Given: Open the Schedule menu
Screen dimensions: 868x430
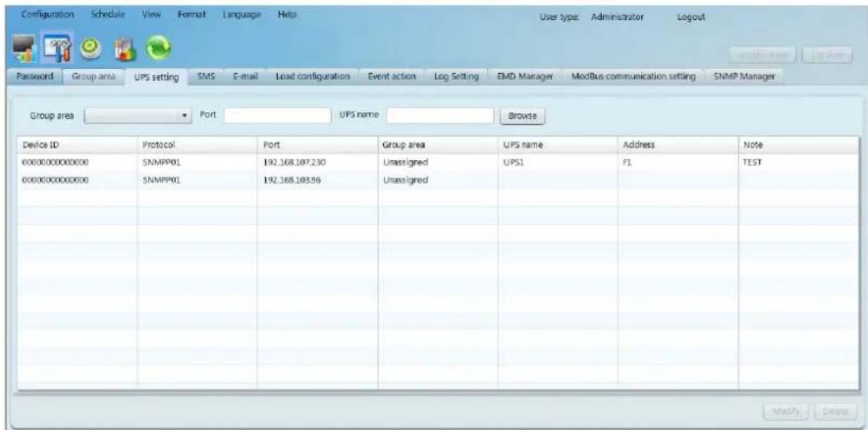Looking at the screenshot, I should (108, 14).
